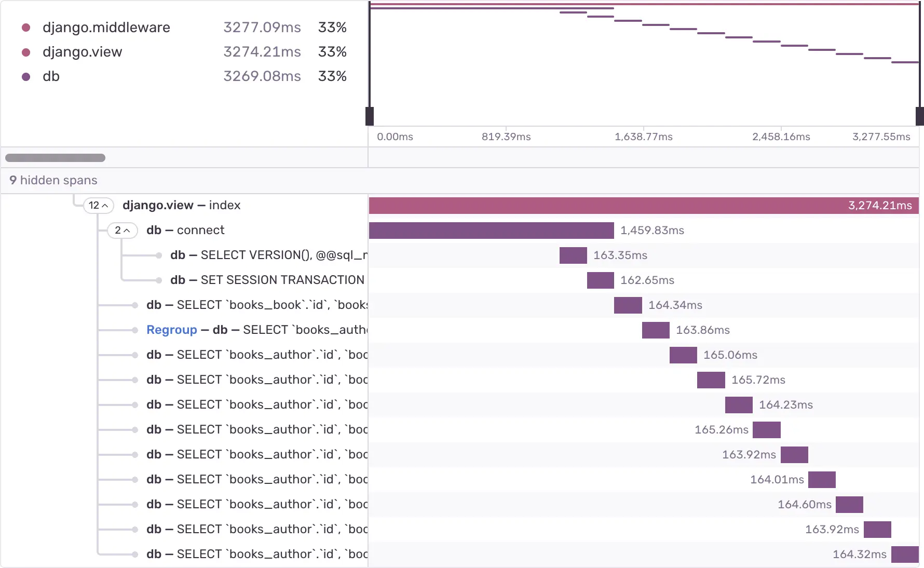Viewport: 924px width, 568px height.
Task: Click the 164.32ms span bar
Action: click(x=905, y=555)
